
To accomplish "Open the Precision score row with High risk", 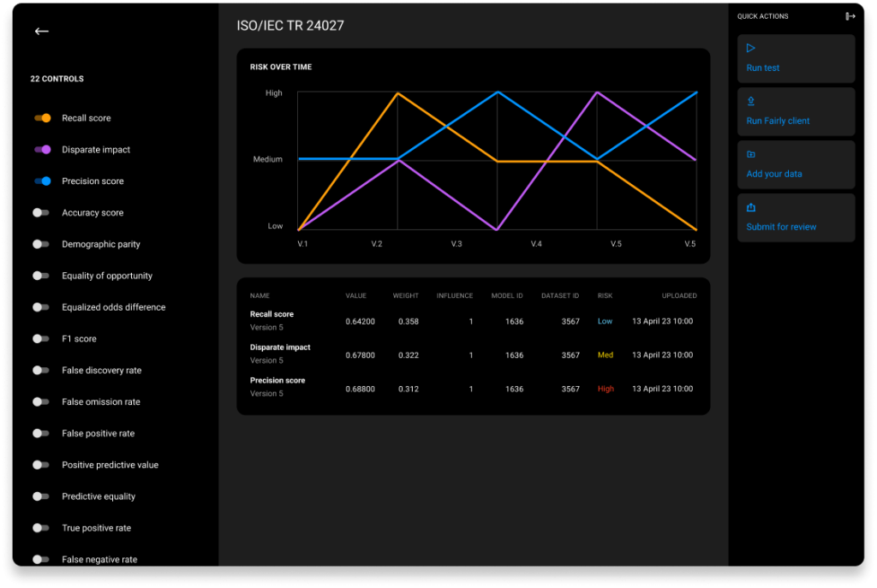I will click(473, 388).
